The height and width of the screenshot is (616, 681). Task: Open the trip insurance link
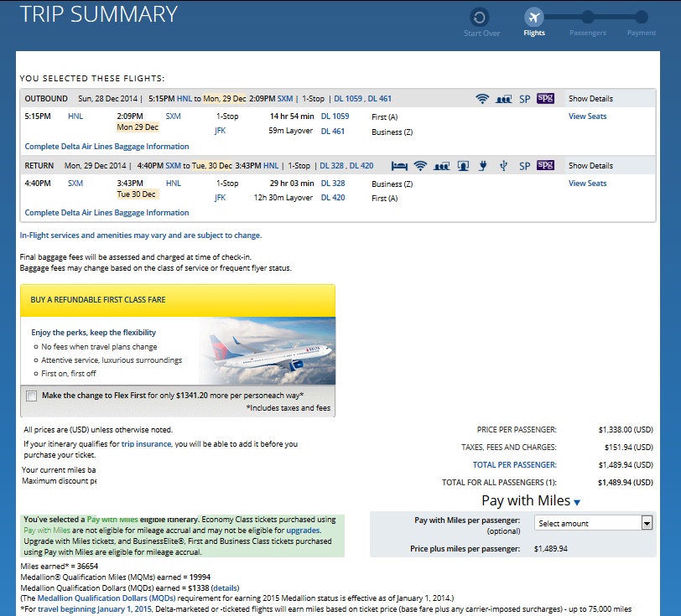click(x=146, y=444)
